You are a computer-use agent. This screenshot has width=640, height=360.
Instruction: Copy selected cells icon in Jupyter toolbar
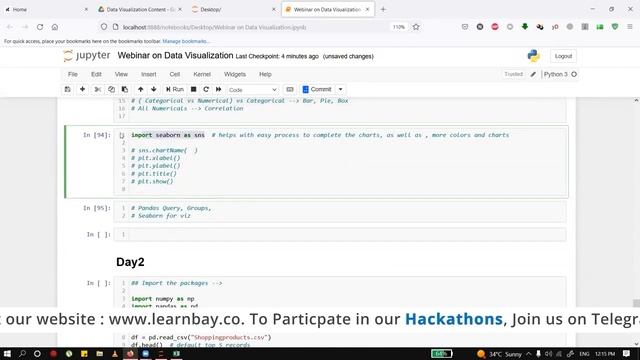111,89
